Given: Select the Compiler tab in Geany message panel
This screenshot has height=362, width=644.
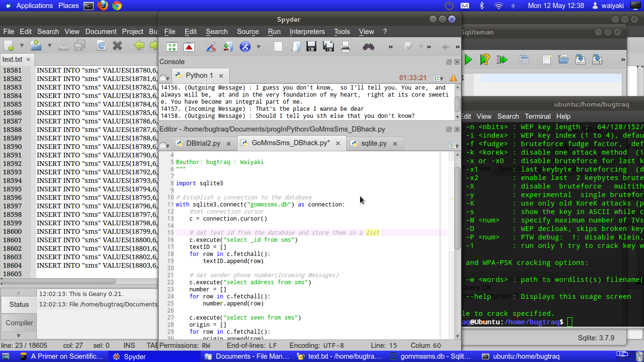Looking at the screenshot, I should pyautogui.click(x=19, y=323).
